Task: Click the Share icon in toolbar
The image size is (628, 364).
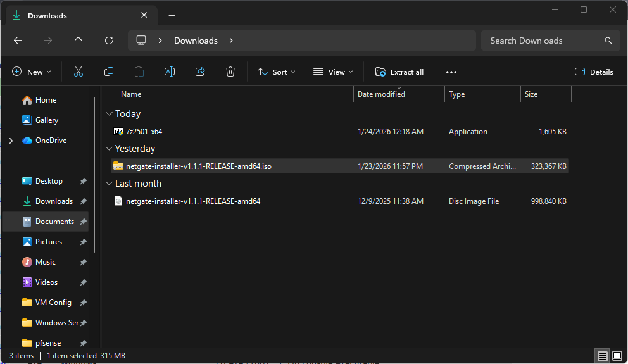Action: pos(200,72)
